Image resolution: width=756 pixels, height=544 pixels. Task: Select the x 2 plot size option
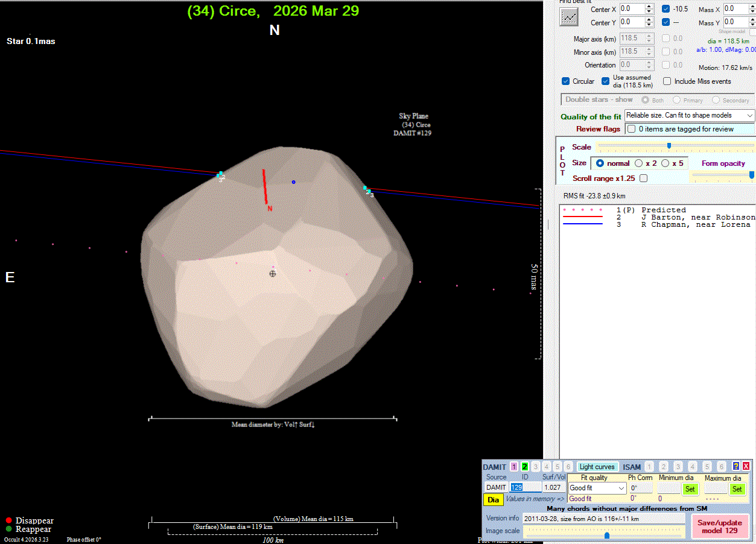pyautogui.click(x=638, y=163)
